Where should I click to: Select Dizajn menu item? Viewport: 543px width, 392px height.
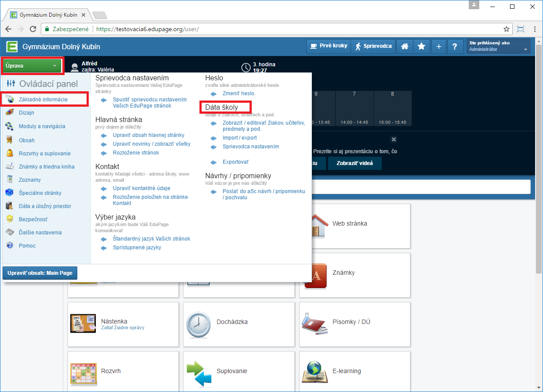[x=26, y=113]
